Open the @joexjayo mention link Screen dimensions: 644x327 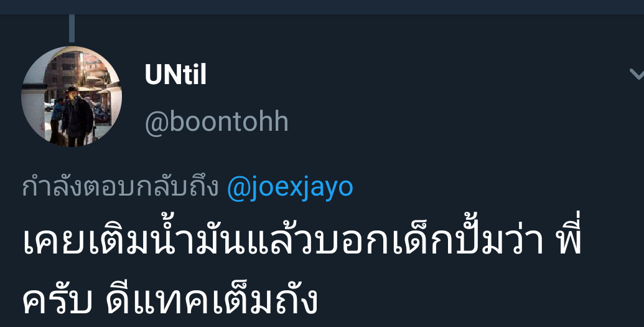pos(290,187)
